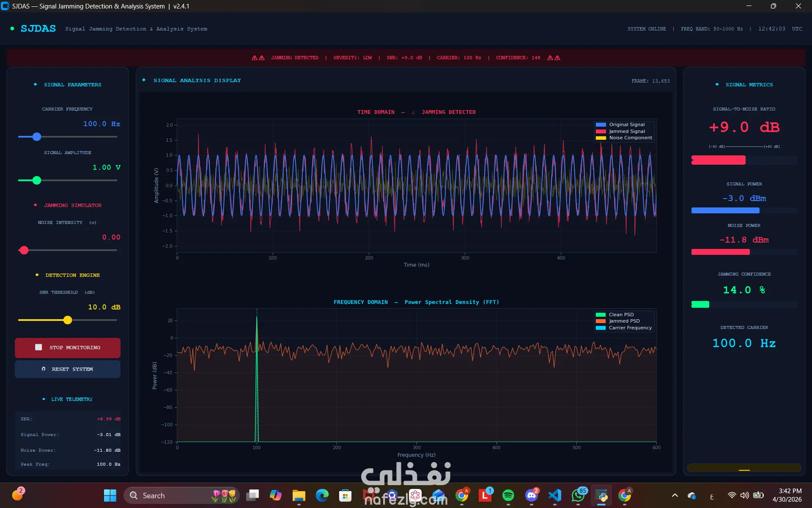
Task: Click the red Noise Power level bar
Action: click(x=721, y=252)
